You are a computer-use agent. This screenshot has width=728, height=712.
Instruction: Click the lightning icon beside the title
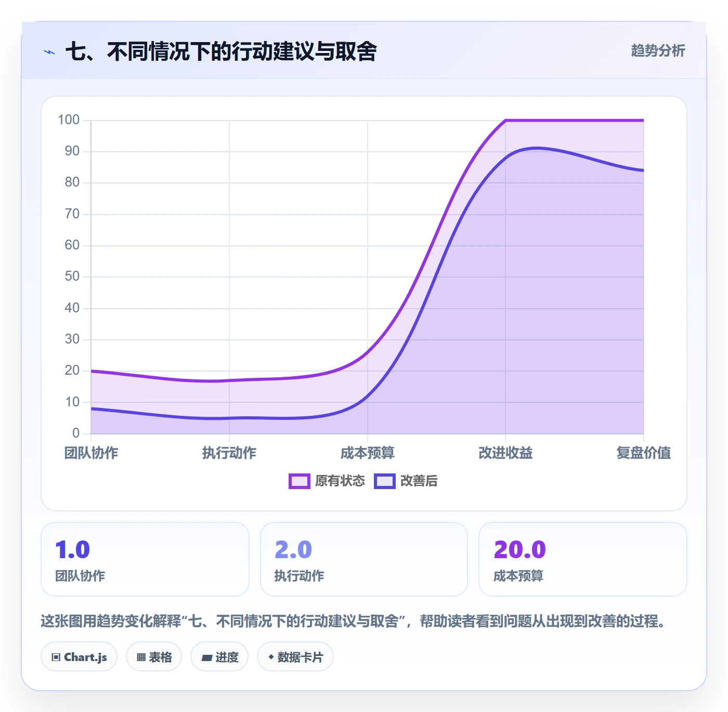49,52
